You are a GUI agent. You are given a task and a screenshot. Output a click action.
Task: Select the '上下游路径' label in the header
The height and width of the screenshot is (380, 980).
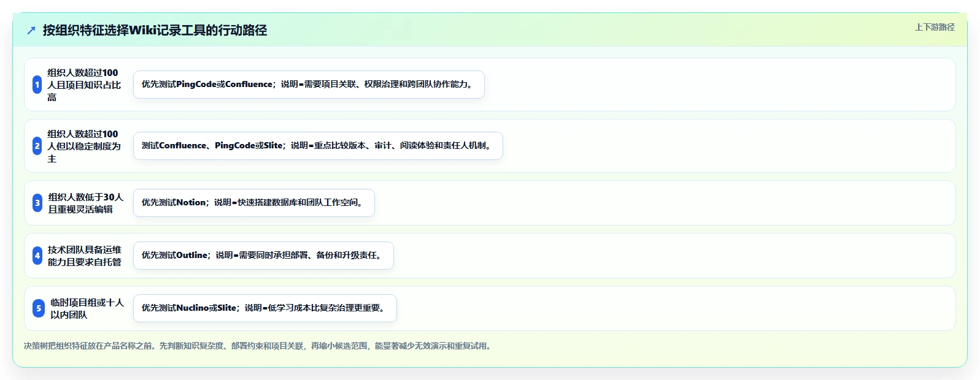pyautogui.click(x=935, y=27)
